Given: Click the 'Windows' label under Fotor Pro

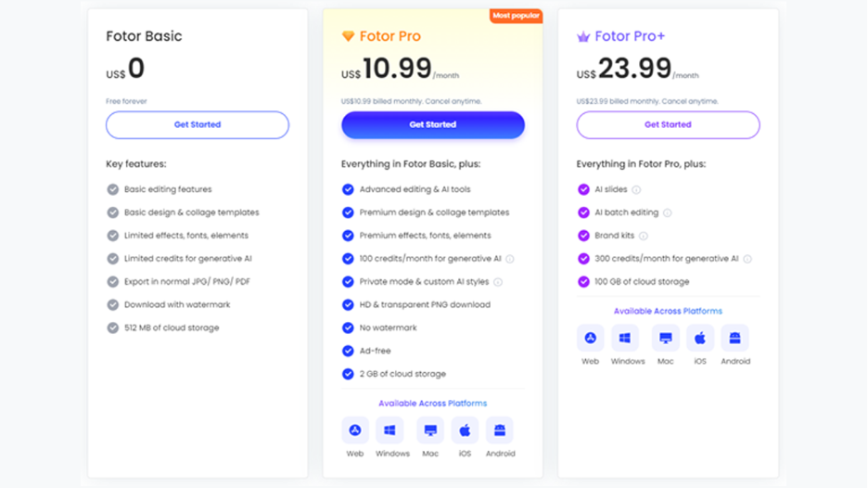Looking at the screenshot, I should 392,454.
